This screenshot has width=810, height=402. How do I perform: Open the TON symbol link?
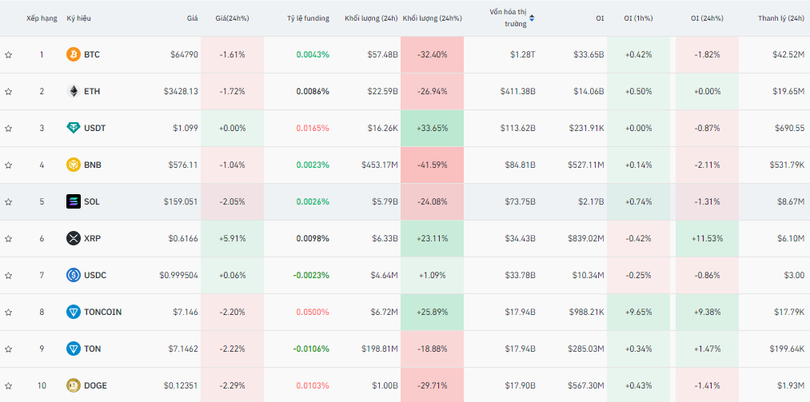tap(94, 349)
